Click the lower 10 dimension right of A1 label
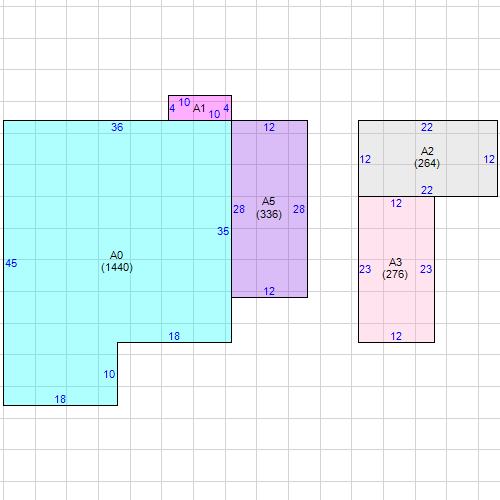This screenshot has width=500, height=500. (214, 114)
